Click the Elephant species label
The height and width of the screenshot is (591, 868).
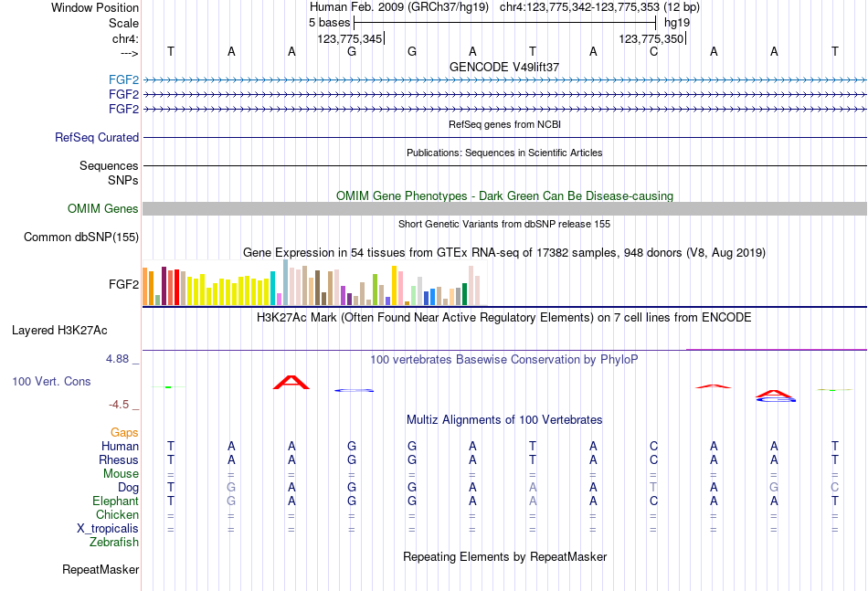click(116, 501)
